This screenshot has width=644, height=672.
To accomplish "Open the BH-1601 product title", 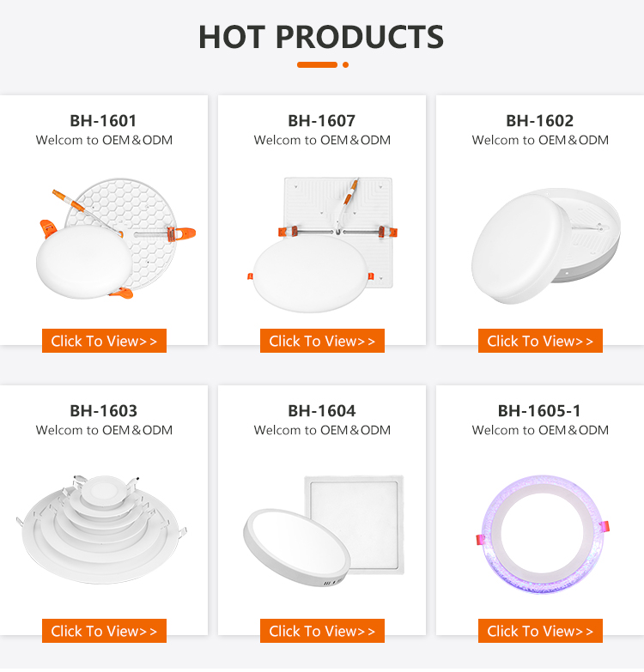I will 103,121.
